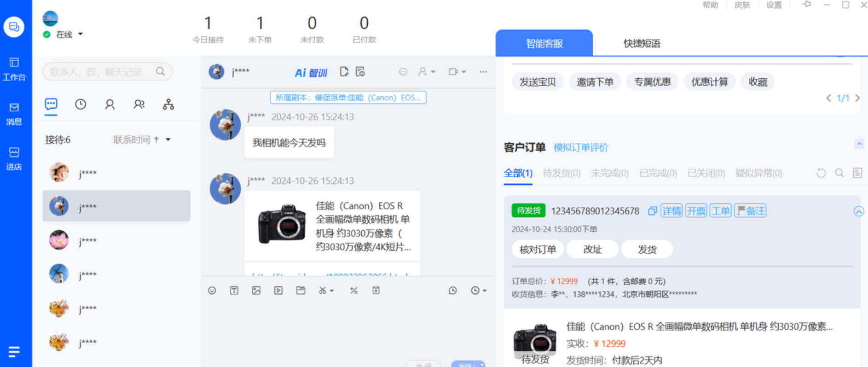Open the 消息 messages sidebar icon
The height and width of the screenshot is (367, 868).
click(14, 114)
